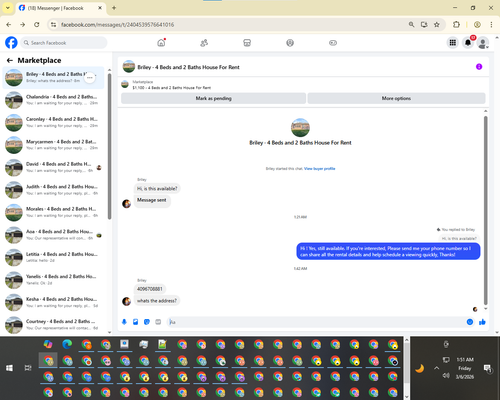Reload the page in Chrome
This screenshot has height=400, width=500.
37,24
